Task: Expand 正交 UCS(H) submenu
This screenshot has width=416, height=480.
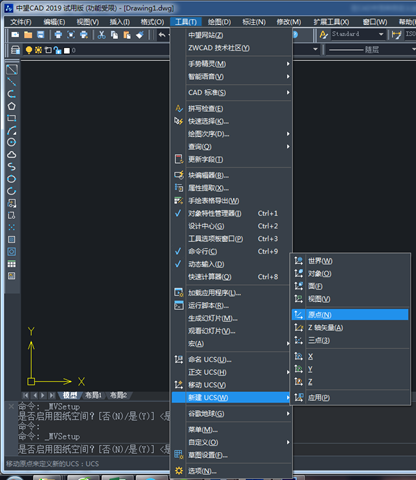Action: click(x=231, y=372)
